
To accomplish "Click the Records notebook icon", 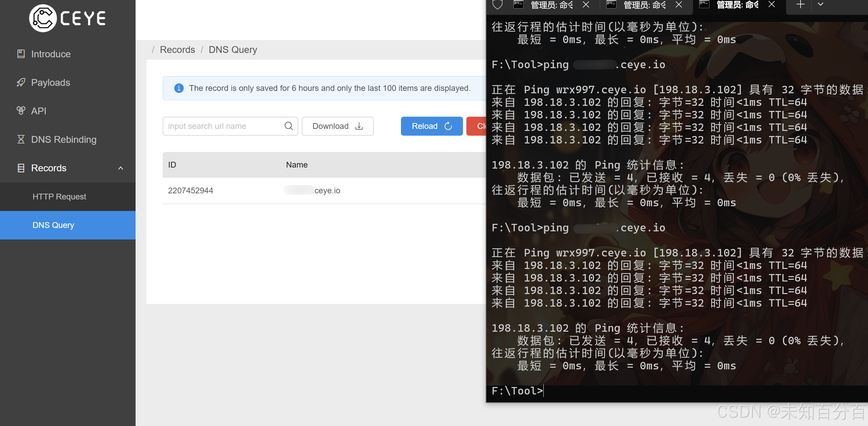I will click(21, 168).
